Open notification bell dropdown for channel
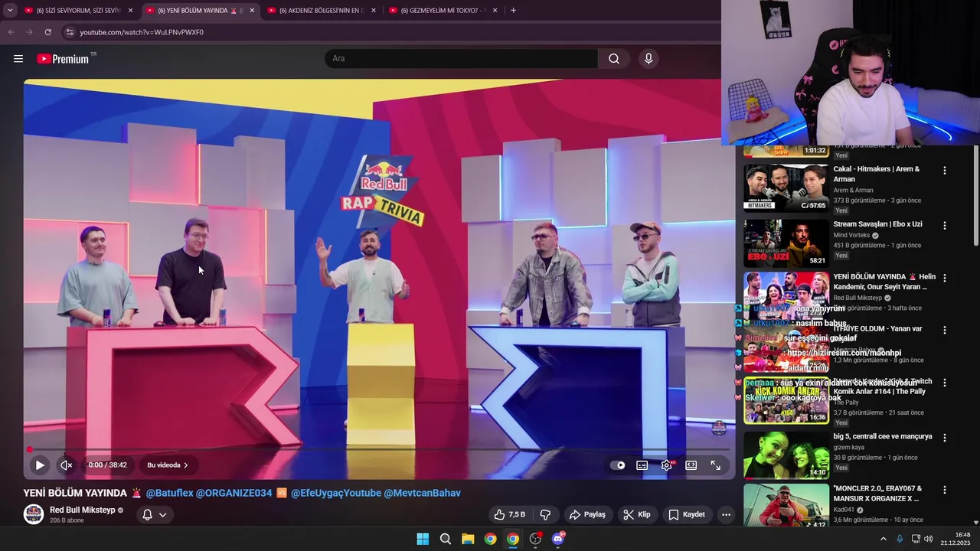Screen dimensions: 980x551 click(154, 514)
